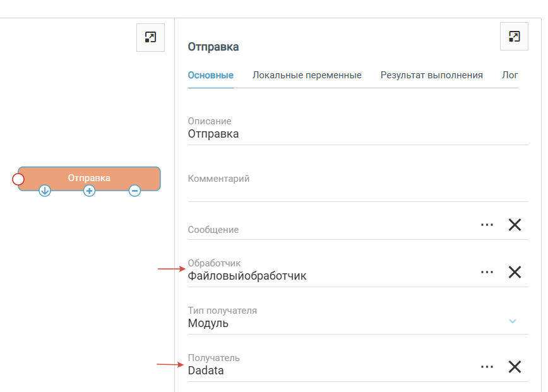The width and height of the screenshot is (548, 392).
Task: Open the Обработчик picker via the three dots
Action: pyautogui.click(x=486, y=272)
